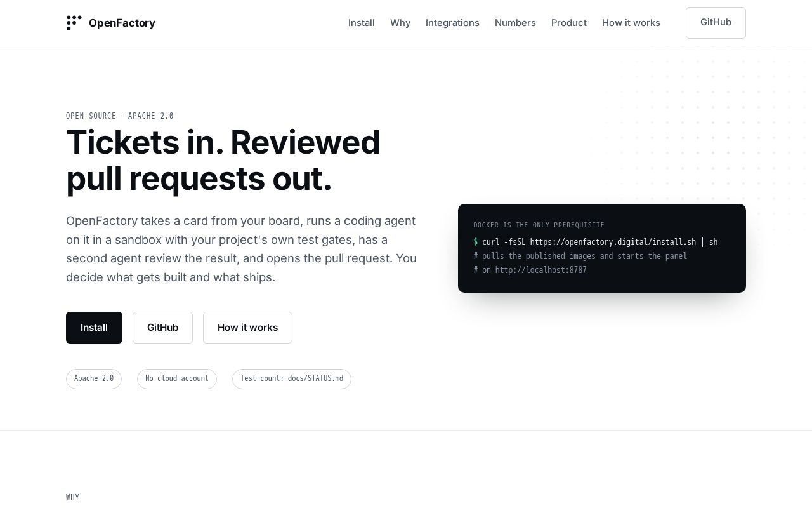Viewport: 812px width, 508px height.
Task: Click the 'pulls the published images' comment
Action: [x=580, y=256]
